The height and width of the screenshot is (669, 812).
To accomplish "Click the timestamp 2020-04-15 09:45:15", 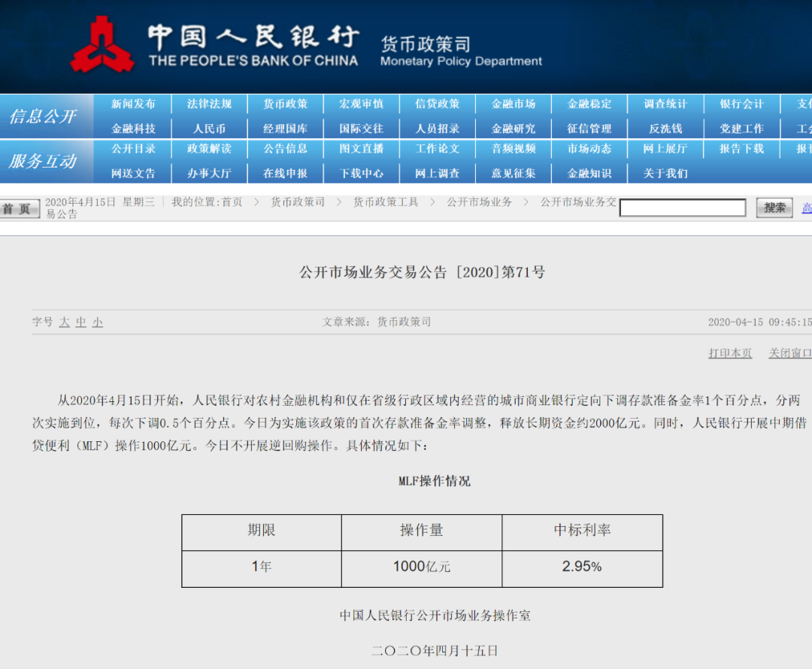I will 759,322.
